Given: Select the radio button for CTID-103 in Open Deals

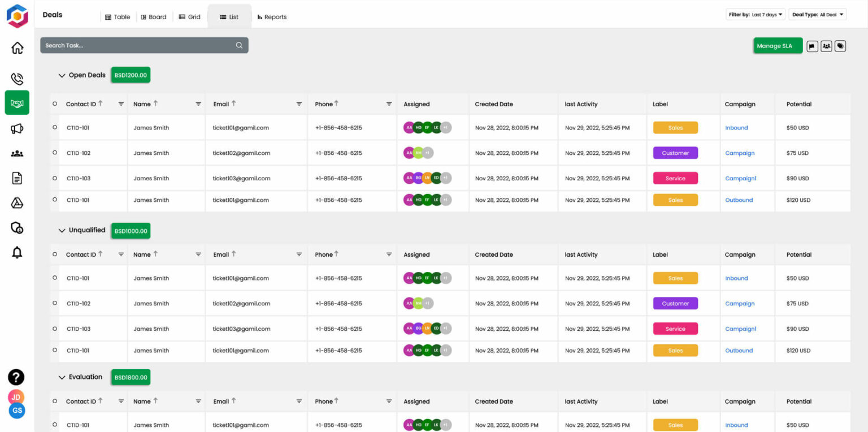Looking at the screenshot, I should coord(55,178).
